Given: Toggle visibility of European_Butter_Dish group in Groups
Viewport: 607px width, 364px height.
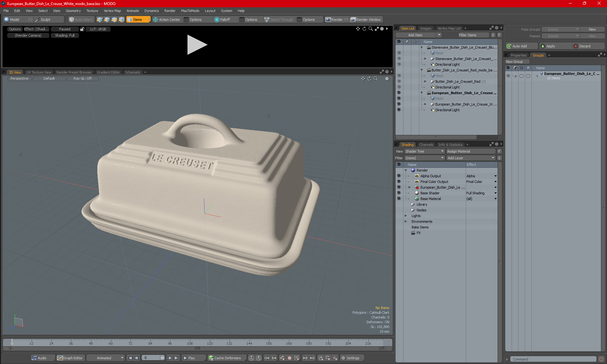Looking at the screenshot, I should pos(508,76).
